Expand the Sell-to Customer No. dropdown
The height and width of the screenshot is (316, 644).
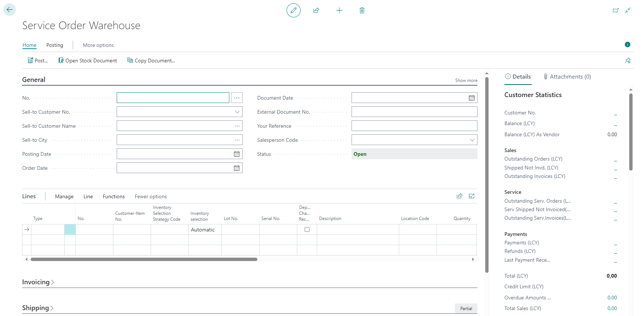(237, 112)
